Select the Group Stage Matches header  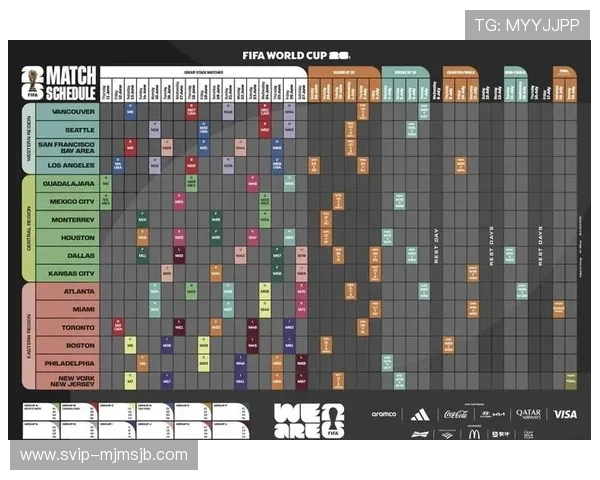202,72
